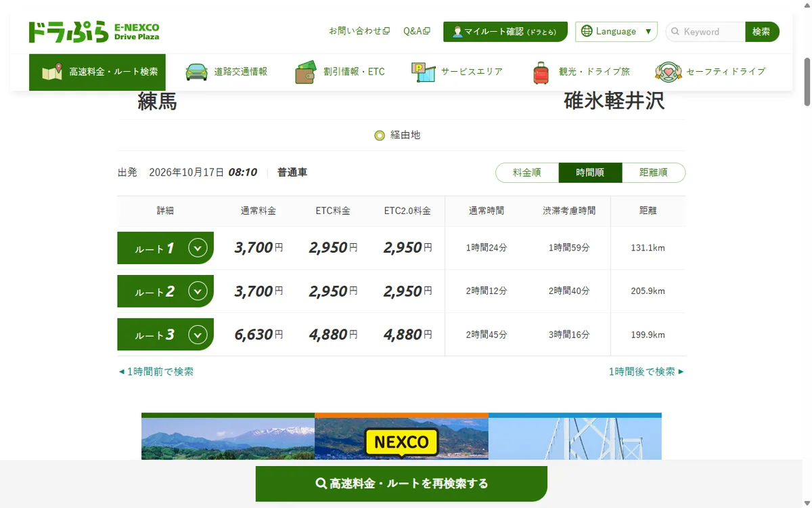Viewport: 812px width, 508px height.
Task: Open the bridge banner image
Action: (x=575, y=436)
